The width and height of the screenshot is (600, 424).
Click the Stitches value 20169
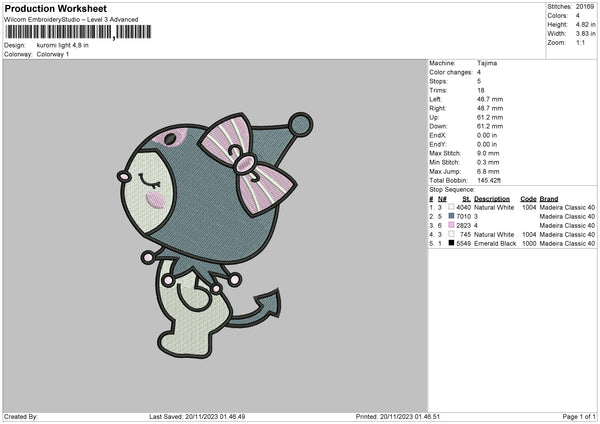click(x=585, y=7)
